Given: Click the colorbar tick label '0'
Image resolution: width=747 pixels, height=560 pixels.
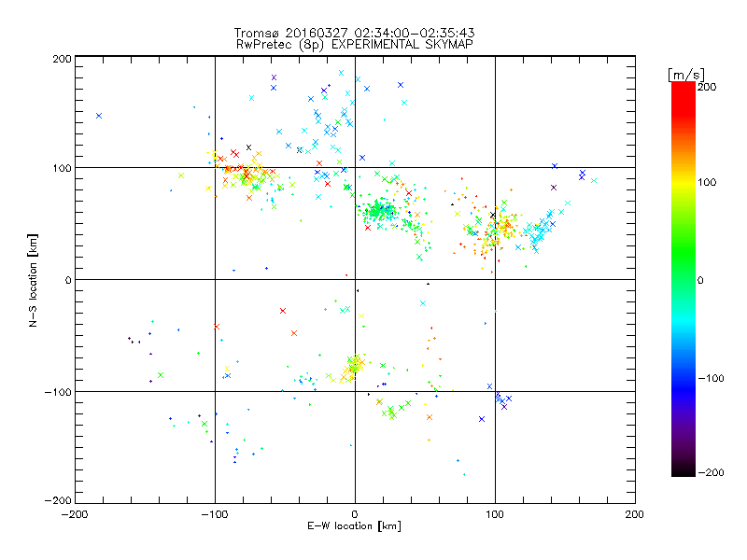Looking at the screenshot, I should (700, 280).
